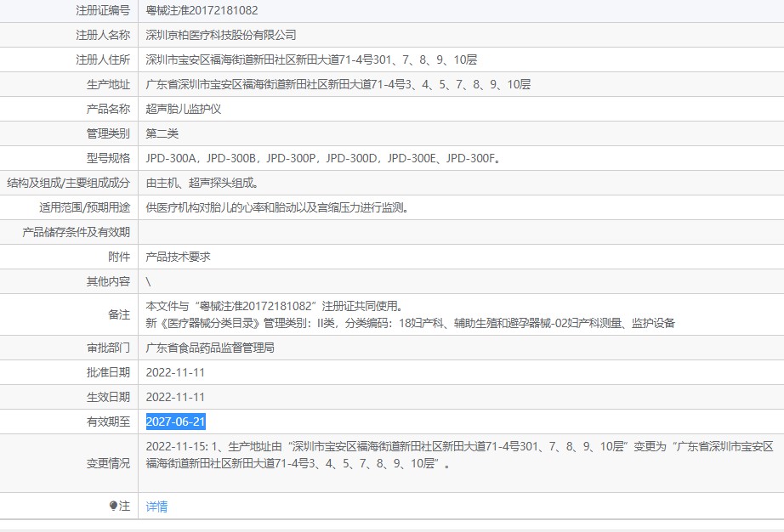Click the 有效期至 label
Viewport: 784px width, 532px height.
coord(108,422)
